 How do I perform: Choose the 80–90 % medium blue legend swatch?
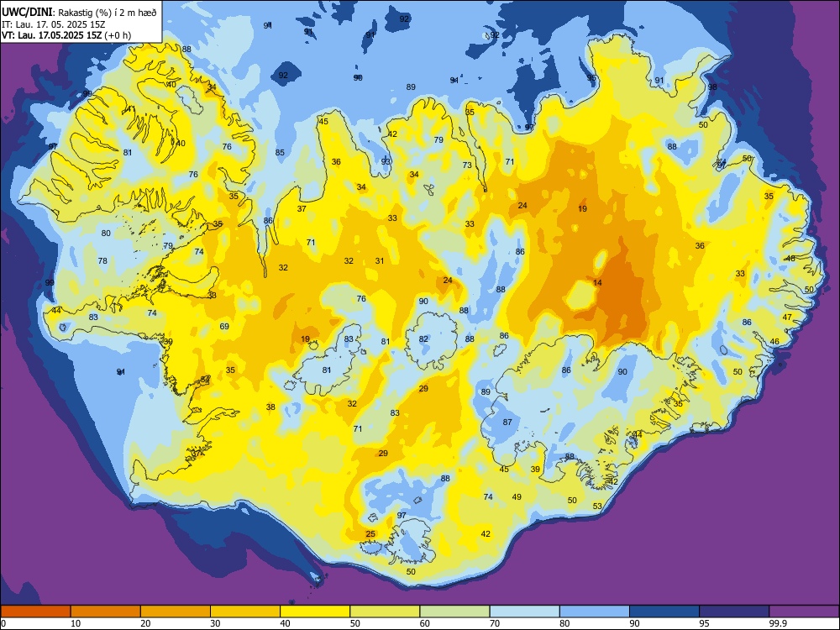(x=595, y=612)
